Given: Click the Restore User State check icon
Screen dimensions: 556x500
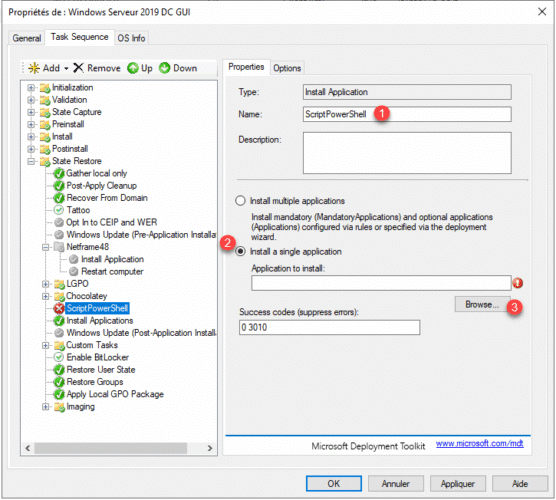Looking at the screenshot, I should pos(59,370).
